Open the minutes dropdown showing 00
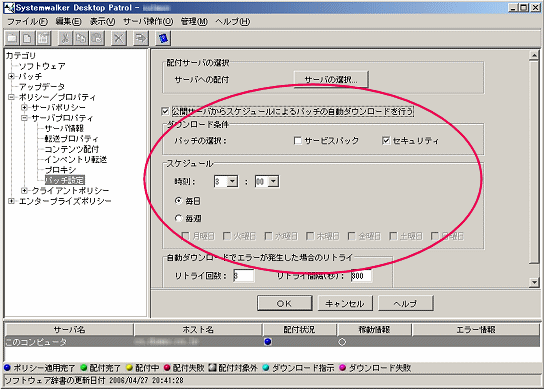This screenshot has height=389, width=544. click(273, 181)
